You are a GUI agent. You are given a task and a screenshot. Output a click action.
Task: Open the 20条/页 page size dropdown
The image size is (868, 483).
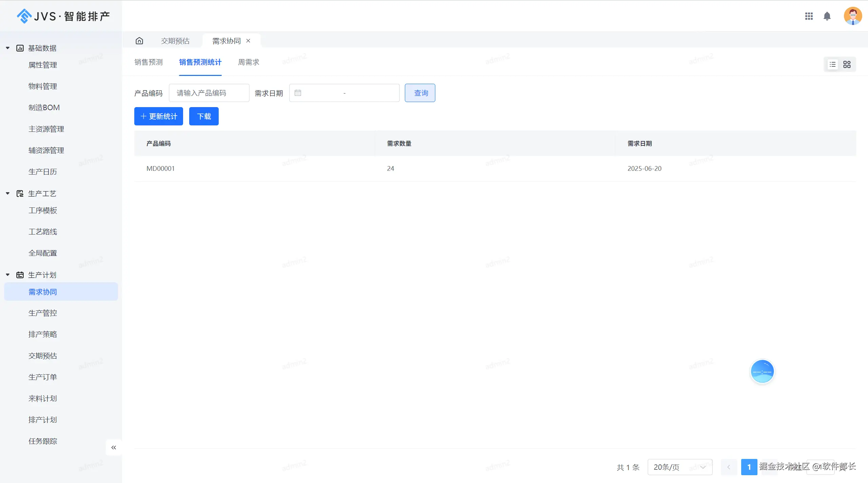(x=679, y=467)
